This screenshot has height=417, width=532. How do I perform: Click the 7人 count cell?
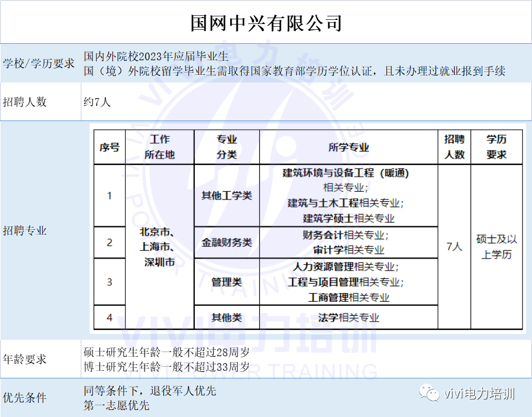point(454,246)
